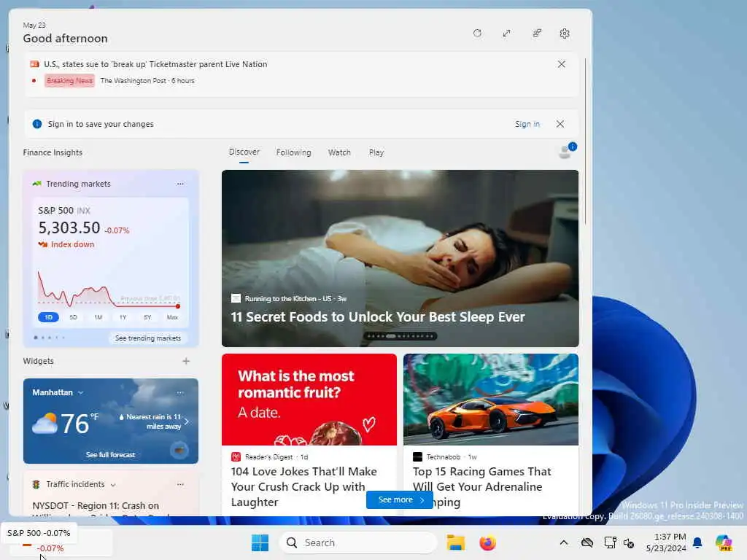
Task: Open the 104 Love Jokes article
Action: click(x=304, y=486)
